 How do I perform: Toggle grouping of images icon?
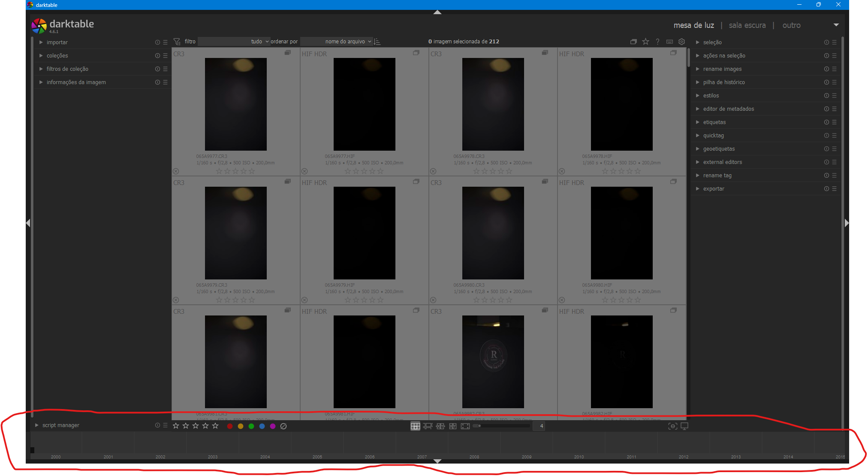point(633,42)
